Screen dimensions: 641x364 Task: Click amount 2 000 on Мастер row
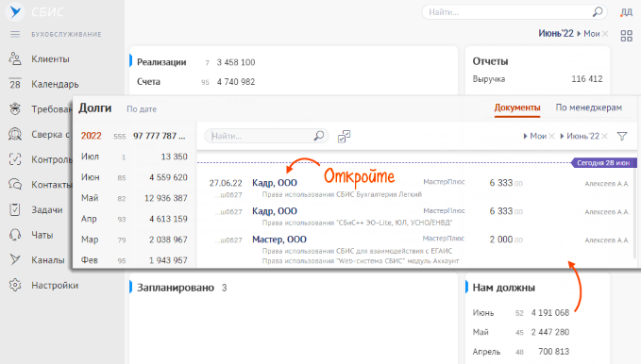tap(506, 240)
